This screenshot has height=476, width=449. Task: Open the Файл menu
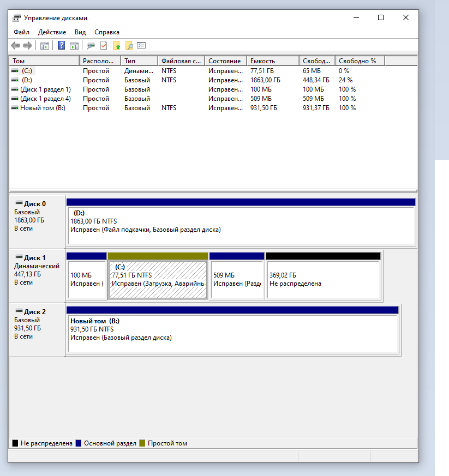point(22,32)
